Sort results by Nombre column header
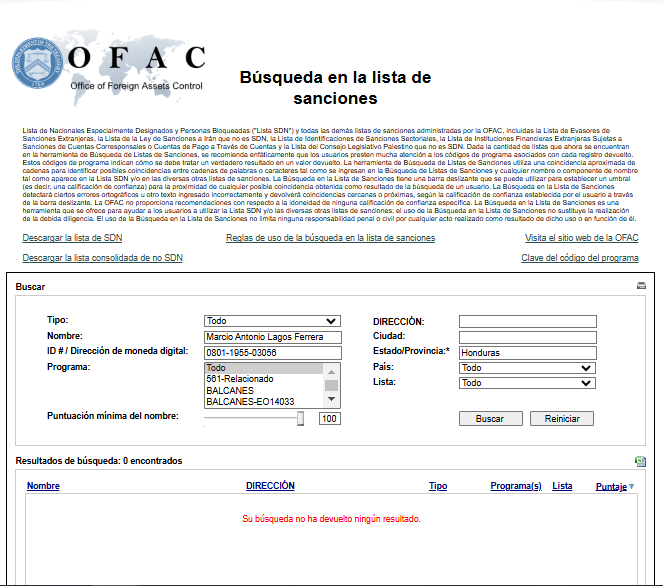This screenshot has width=663, height=586. coord(43,486)
